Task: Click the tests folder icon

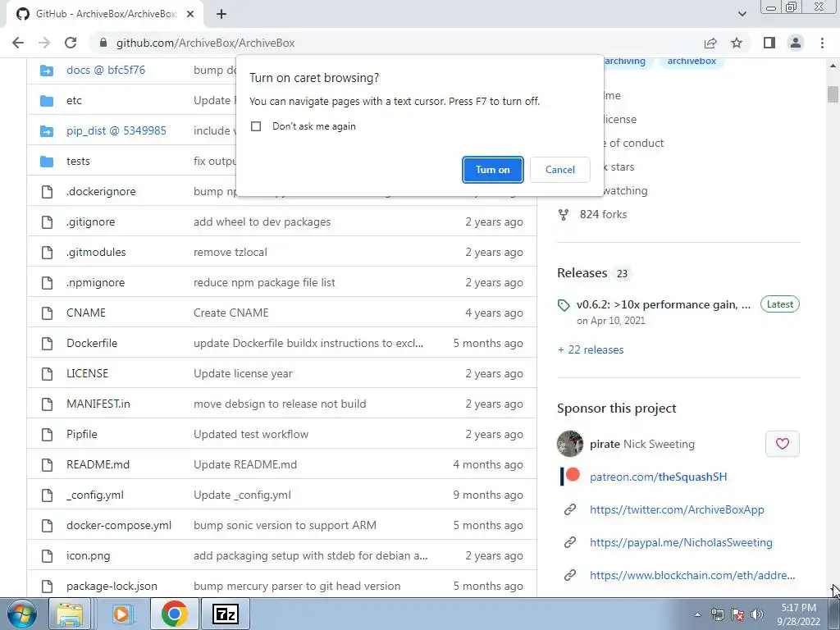Action: pos(47,162)
